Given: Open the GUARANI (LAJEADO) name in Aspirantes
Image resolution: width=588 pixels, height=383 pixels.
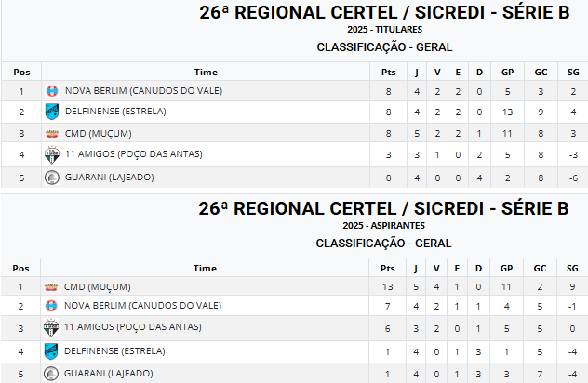Looking at the screenshot, I should (x=109, y=374).
